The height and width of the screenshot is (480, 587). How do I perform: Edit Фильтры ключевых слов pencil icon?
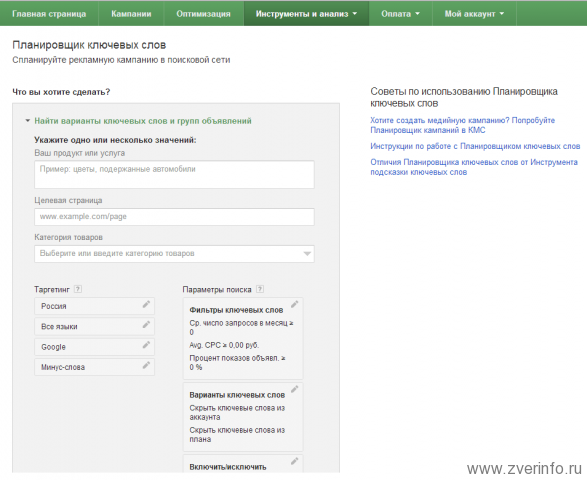click(x=295, y=304)
